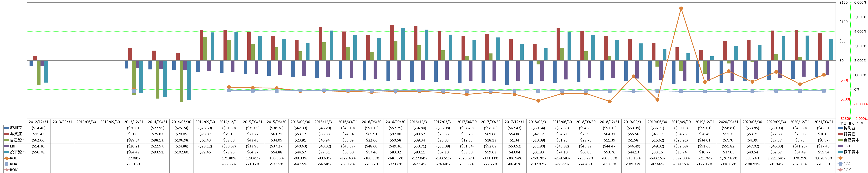Select the 2012/12/31 column header
This screenshot has height=173, width=868.
(x=39, y=122)
